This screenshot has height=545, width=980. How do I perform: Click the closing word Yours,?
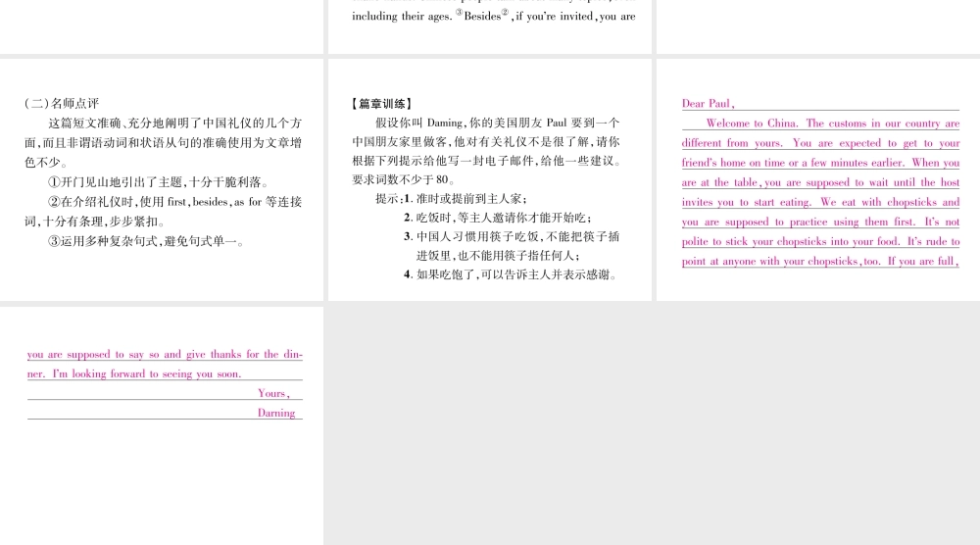(273, 393)
